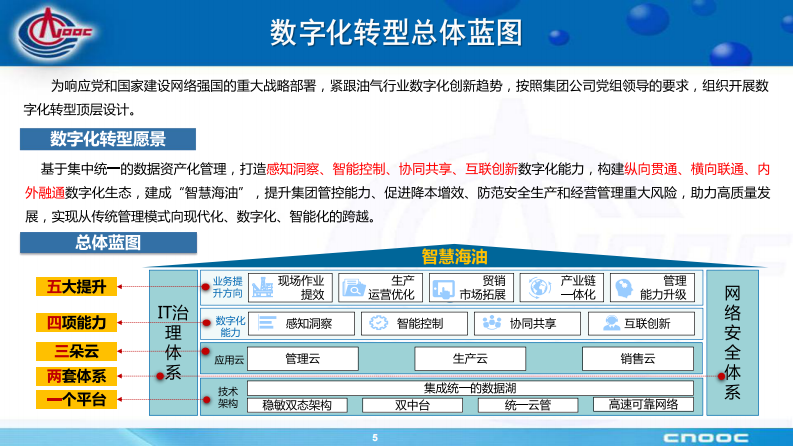Click the 应用云 row label
Viewport: 793px width, 446px height.
click(x=229, y=360)
